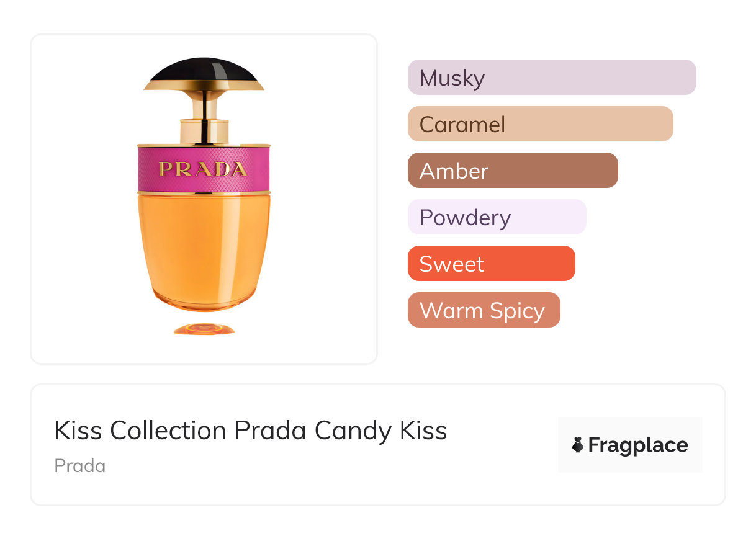Image resolution: width=756 pixels, height=536 pixels.
Task: Click the word "Prada" inside the fragrance title
Action: [271, 431]
